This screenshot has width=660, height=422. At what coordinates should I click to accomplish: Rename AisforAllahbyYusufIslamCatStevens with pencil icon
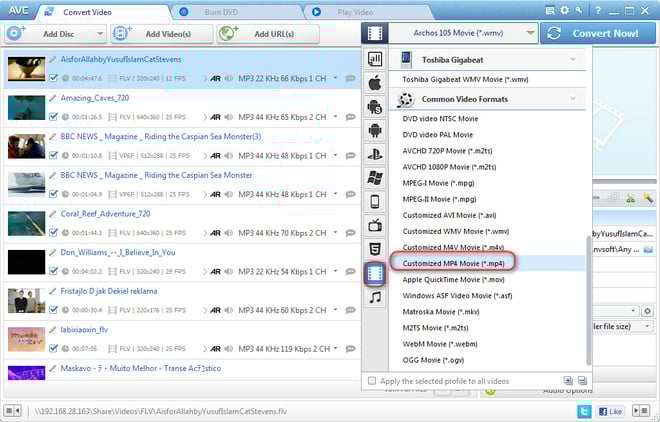click(x=52, y=59)
